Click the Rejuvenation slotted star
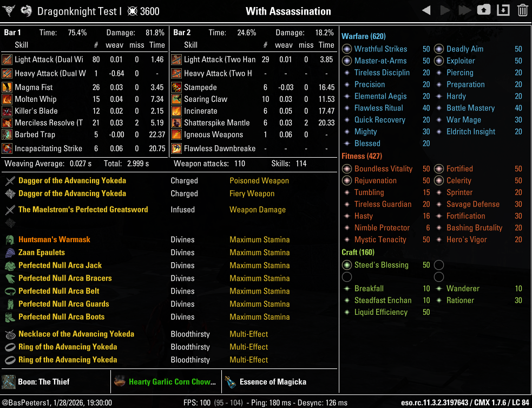The image size is (532, 408). pos(347,180)
